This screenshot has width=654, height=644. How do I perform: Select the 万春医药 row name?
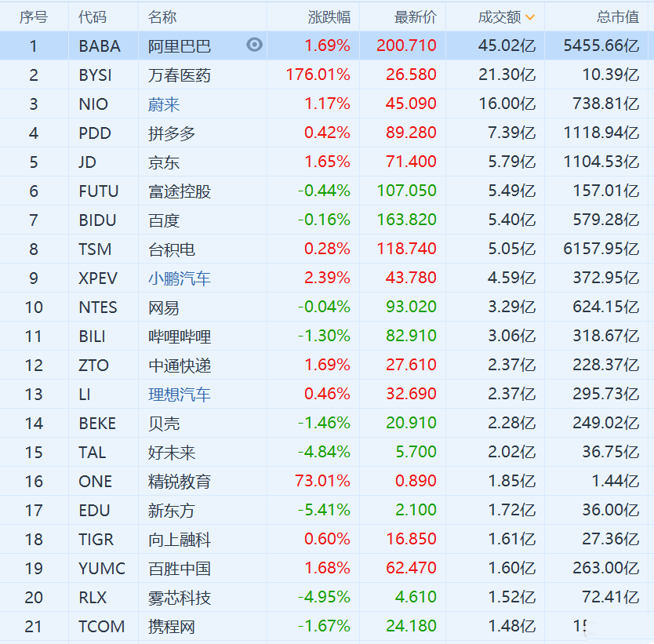click(x=180, y=75)
